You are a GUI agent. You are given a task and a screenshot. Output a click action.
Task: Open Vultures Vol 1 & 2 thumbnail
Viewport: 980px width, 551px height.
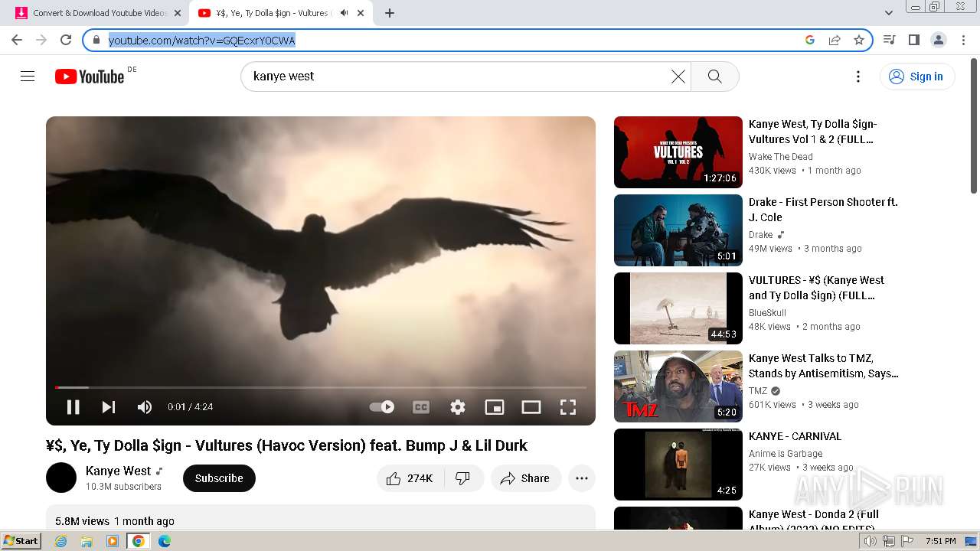(678, 152)
